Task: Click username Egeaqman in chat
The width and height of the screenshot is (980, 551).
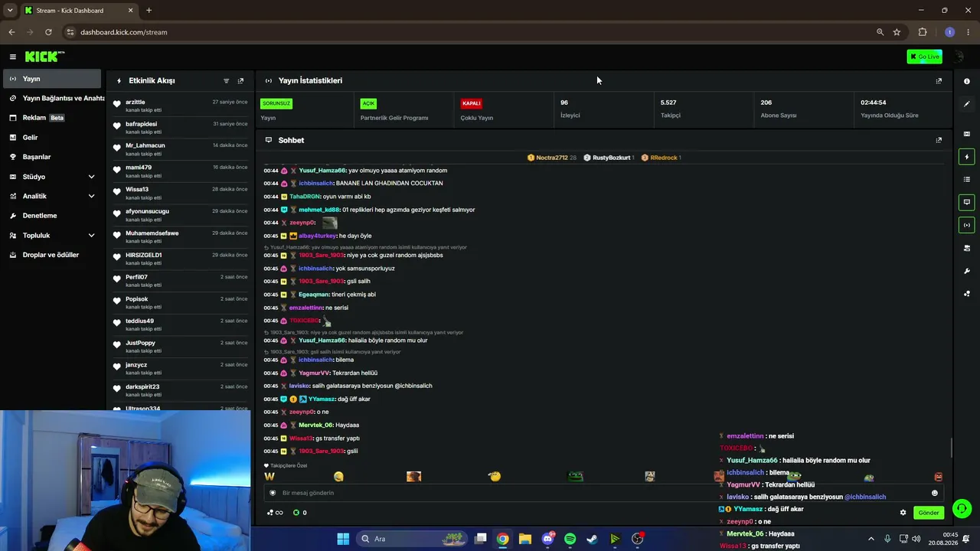Action: pos(313,295)
